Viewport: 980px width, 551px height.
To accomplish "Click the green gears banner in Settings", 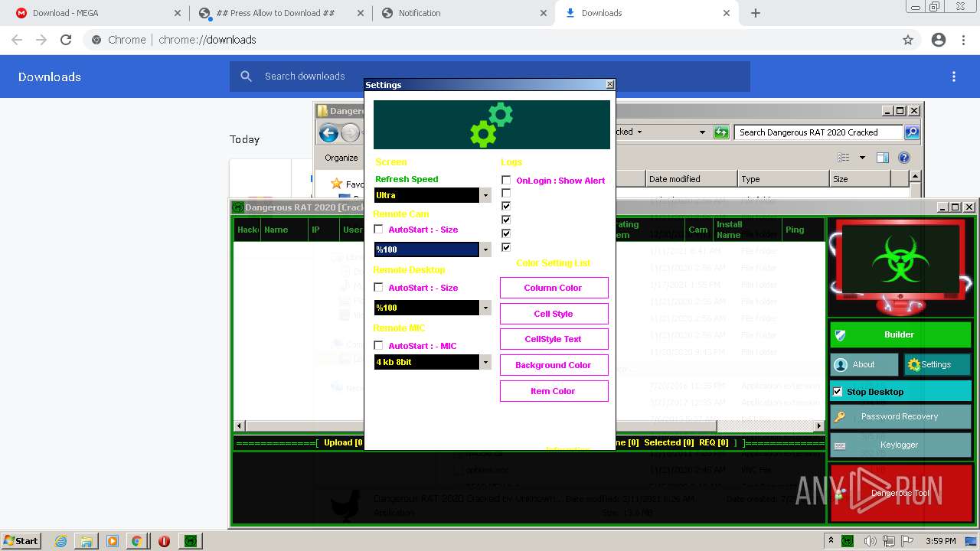I will tap(492, 125).
